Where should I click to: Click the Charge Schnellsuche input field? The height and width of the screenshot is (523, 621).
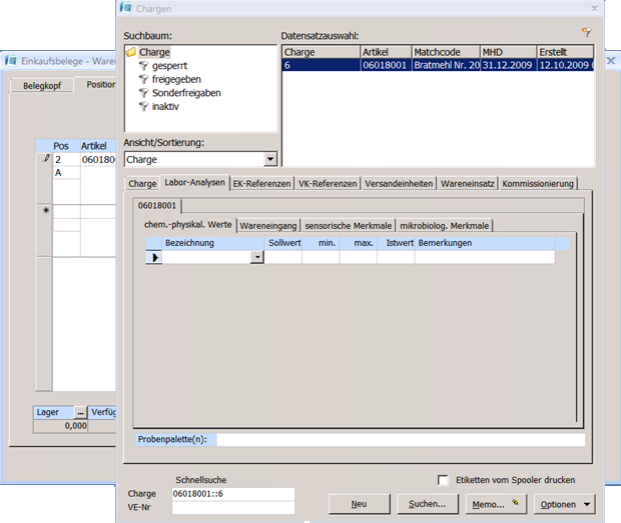pyautogui.click(x=232, y=494)
